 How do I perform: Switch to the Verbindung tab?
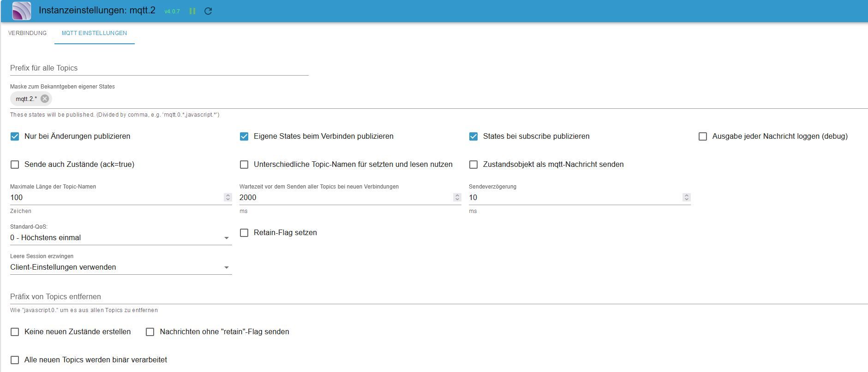tap(27, 33)
